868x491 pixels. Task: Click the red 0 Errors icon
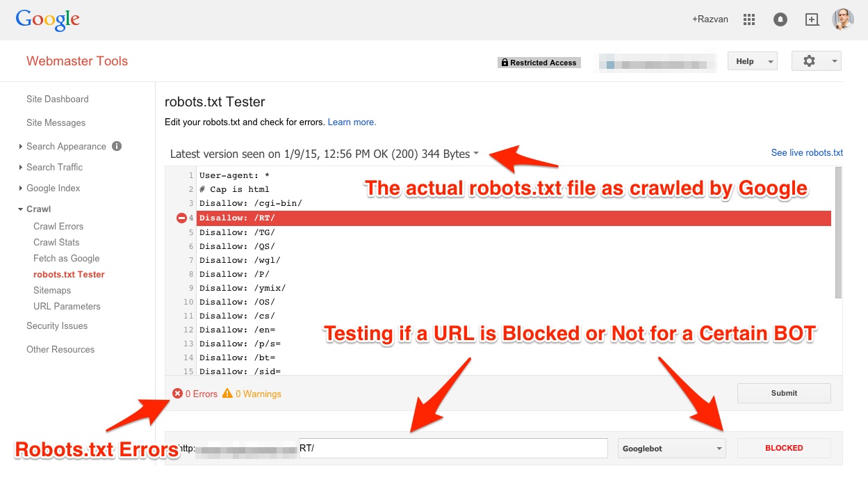177,393
